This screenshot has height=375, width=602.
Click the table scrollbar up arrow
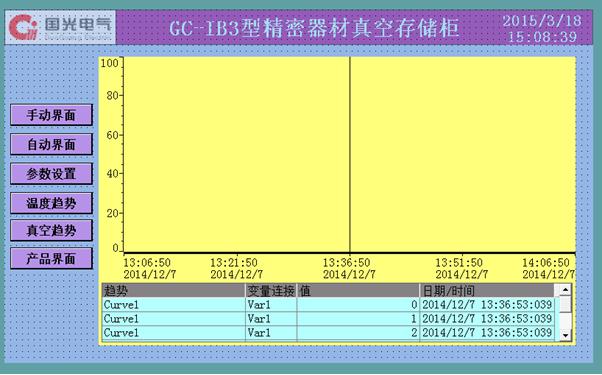(565, 290)
